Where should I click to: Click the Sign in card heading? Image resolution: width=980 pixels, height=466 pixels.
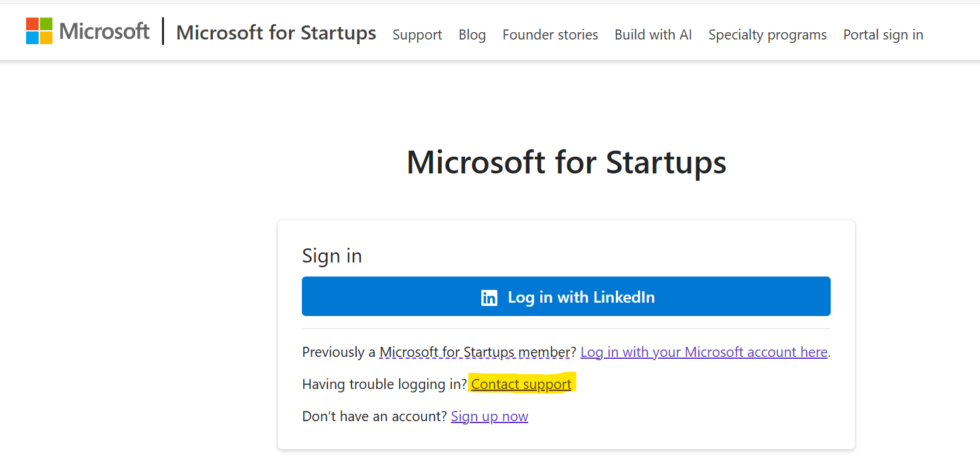pos(332,256)
